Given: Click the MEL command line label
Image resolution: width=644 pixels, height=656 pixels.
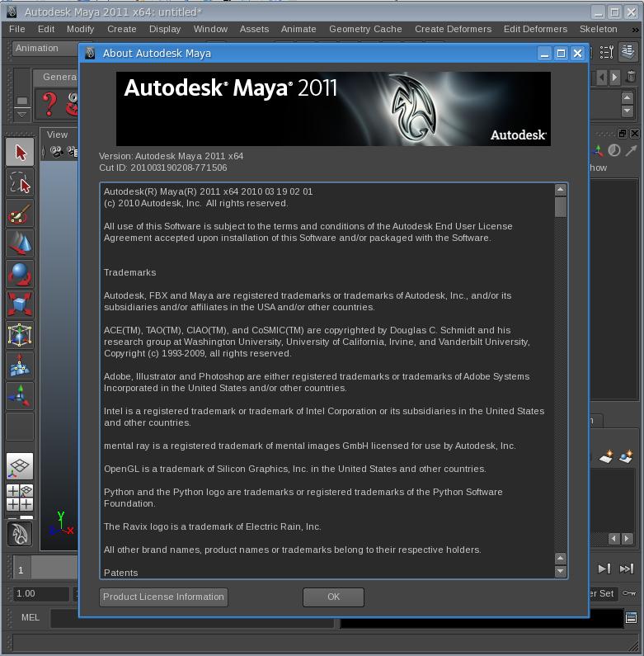Looking at the screenshot, I should click(x=31, y=617).
